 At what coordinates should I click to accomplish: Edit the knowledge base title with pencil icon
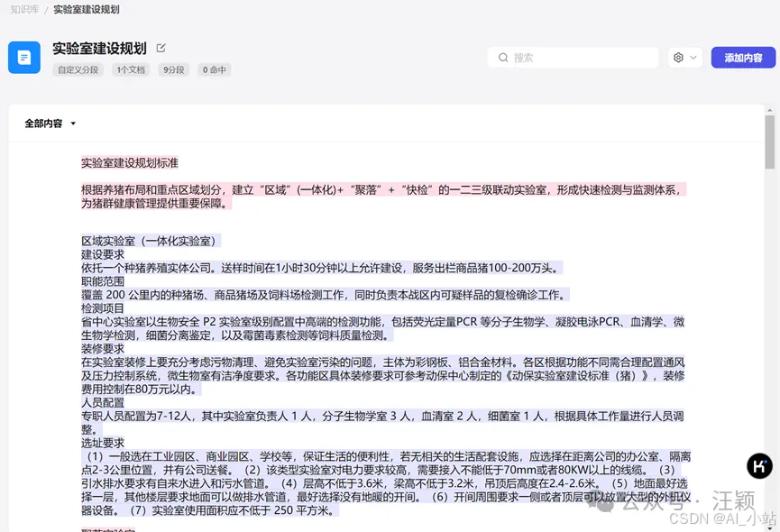(x=161, y=48)
